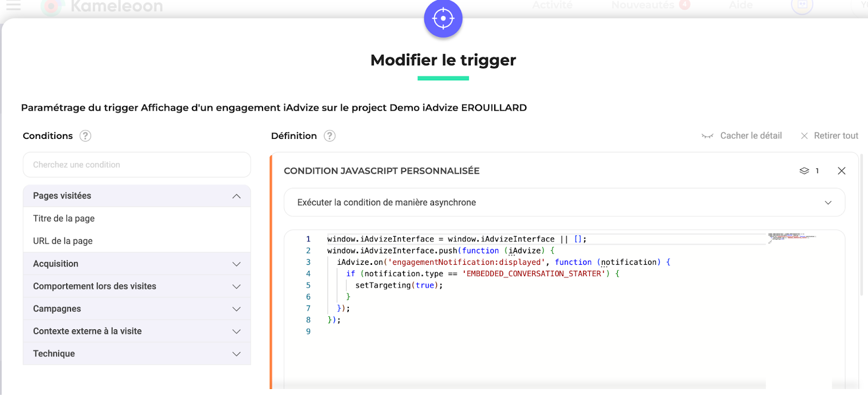
Task: Open Nouveautés in the top navigation
Action: (643, 5)
